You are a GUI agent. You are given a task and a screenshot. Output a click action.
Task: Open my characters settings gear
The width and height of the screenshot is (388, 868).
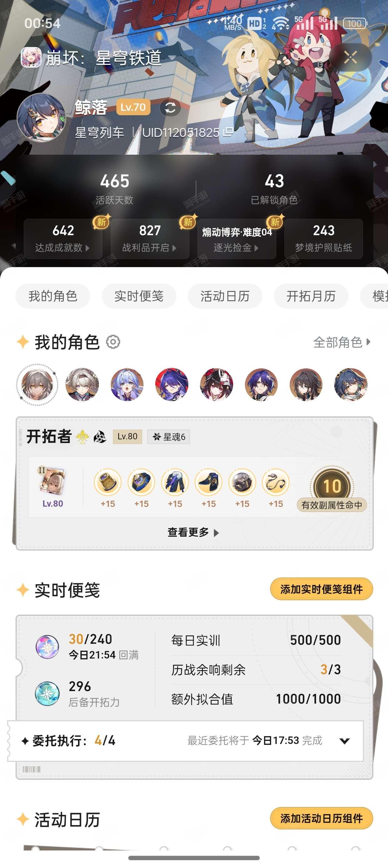[x=113, y=342]
